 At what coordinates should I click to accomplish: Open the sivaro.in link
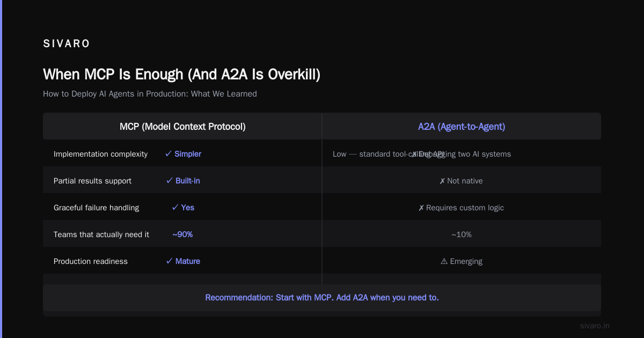[595, 326]
